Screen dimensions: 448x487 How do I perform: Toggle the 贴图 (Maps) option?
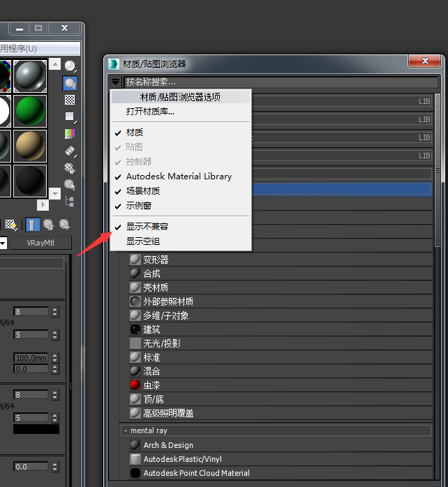pos(181,147)
